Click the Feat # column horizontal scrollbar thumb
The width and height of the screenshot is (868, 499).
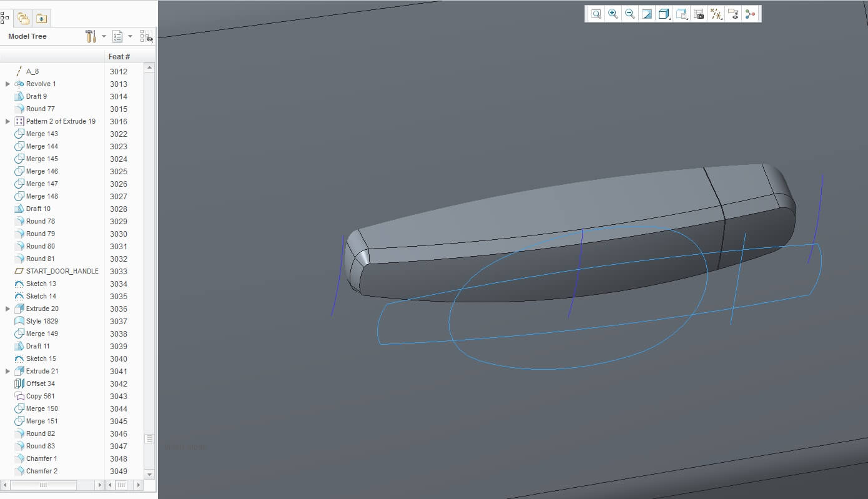pos(122,485)
